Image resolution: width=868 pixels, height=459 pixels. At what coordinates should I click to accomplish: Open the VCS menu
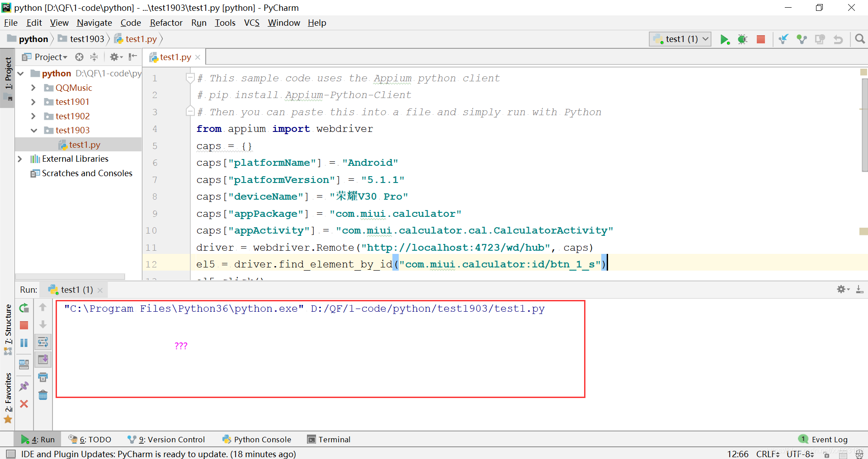[252, 23]
